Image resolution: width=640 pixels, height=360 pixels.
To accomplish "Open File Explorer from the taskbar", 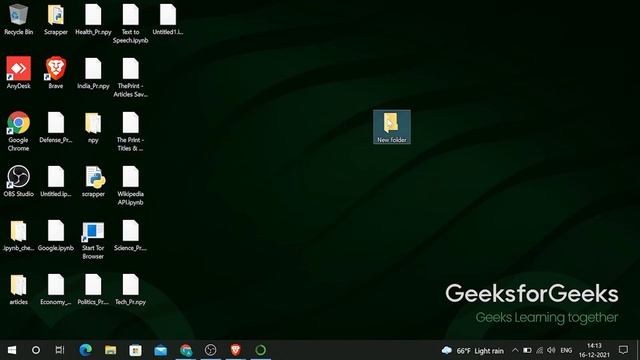I will click(111, 350).
